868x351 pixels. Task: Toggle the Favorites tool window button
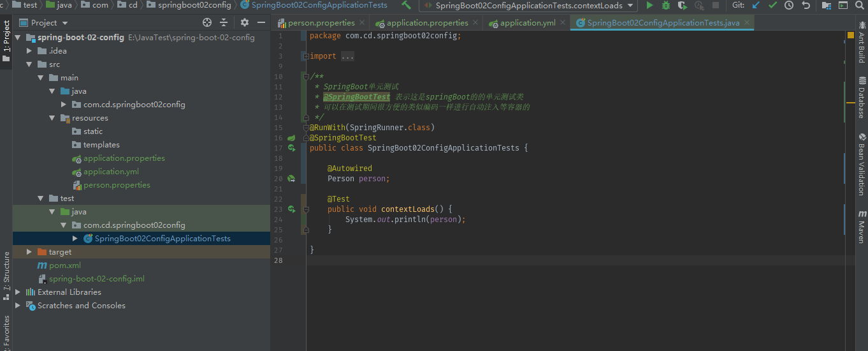6,332
